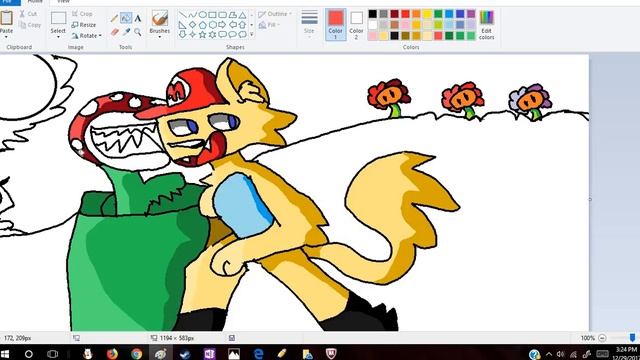
Task: Open Steam from the taskbar
Action: click(185, 353)
